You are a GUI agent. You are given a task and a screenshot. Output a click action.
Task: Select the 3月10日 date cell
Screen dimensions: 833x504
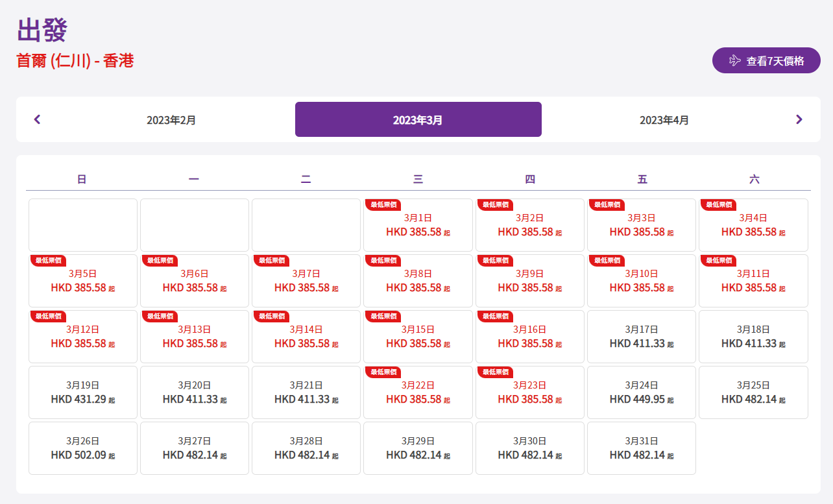coord(642,282)
